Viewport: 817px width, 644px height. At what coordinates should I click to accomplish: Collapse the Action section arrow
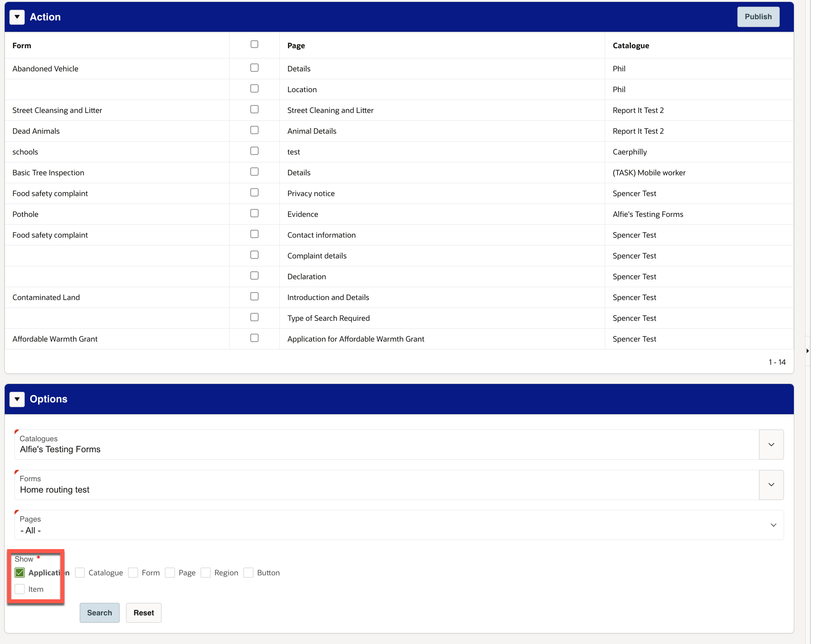click(17, 17)
